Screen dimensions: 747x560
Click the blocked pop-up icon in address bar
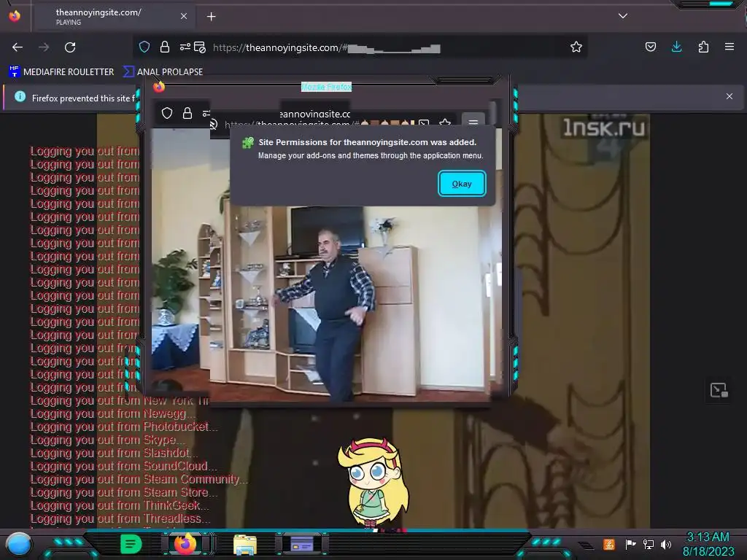200,47
